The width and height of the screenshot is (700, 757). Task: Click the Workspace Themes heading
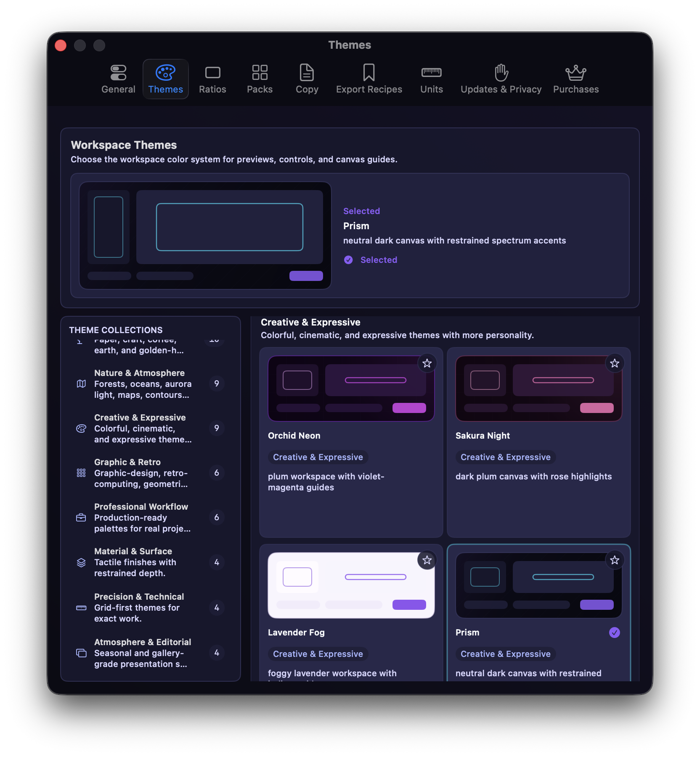(x=124, y=145)
